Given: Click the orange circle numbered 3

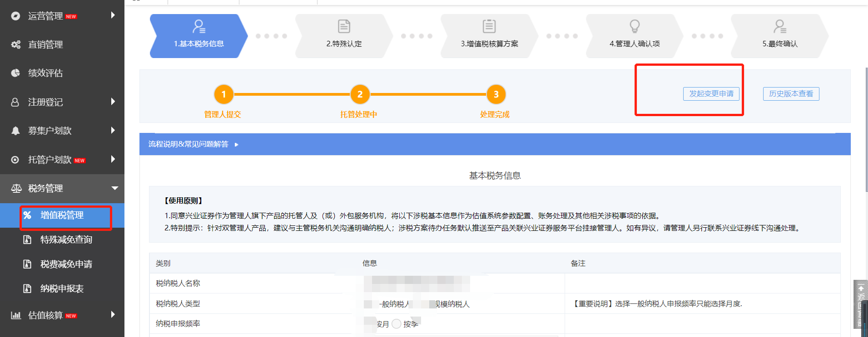Looking at the screenshot, I should [496, 94].
